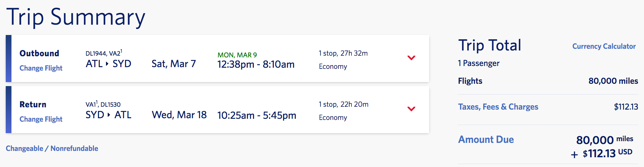Expand the Return flight details chevron

(411, 109)
